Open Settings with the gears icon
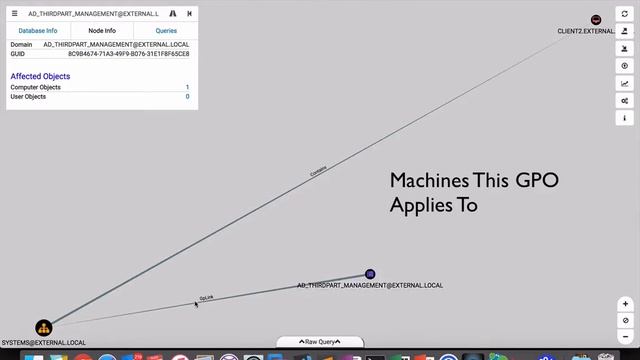Image resolution: width=640 pixels, height=360 pixels. click(x=624, y=101)
